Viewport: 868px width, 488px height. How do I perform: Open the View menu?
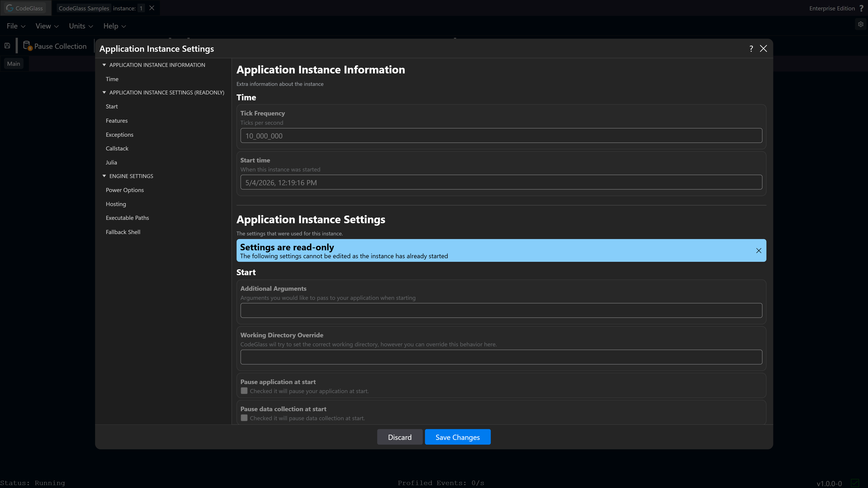pyautogui.click(x=47, y=26)
